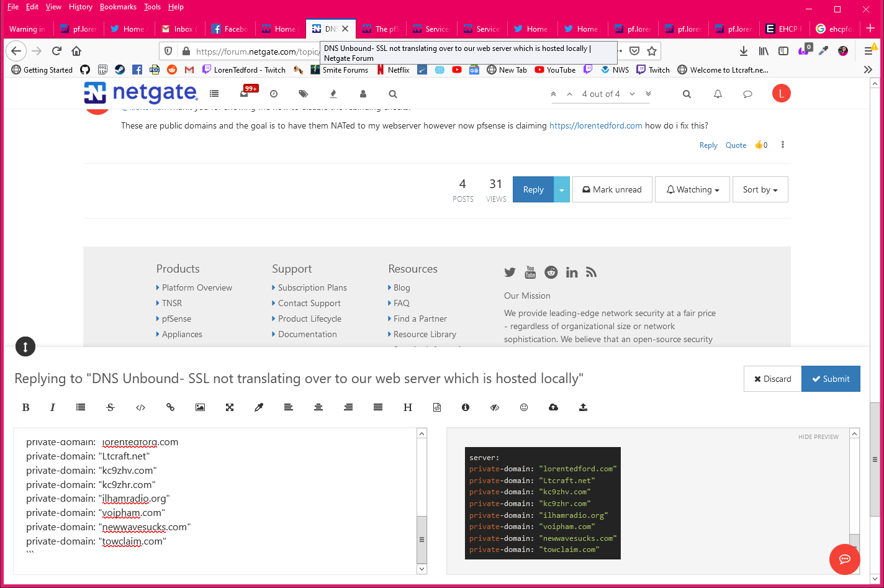Click the cloud upload image icon

coord(553,407)
